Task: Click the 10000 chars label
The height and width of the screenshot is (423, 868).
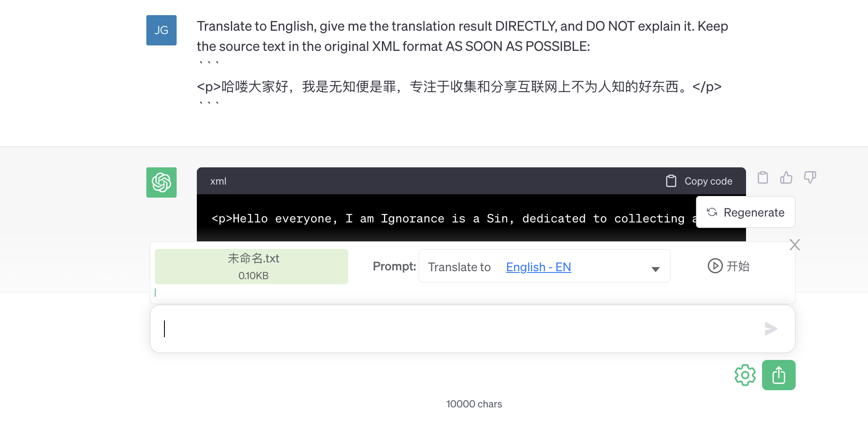Action: (x=474, y=404)
